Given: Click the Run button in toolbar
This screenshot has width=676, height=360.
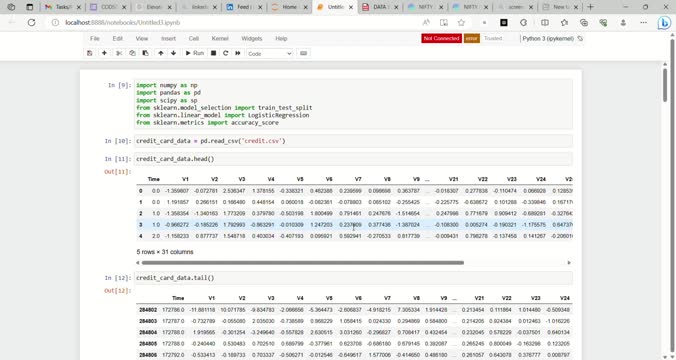Looking at the screenshot, I should (194, 53).
